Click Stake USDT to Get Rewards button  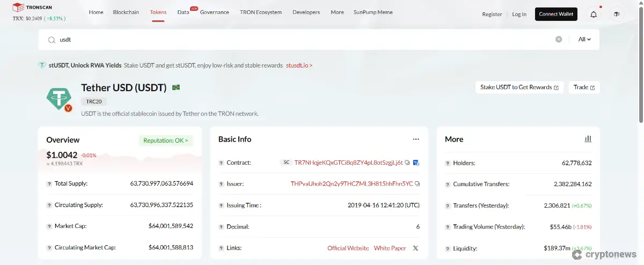coord(519,87)
